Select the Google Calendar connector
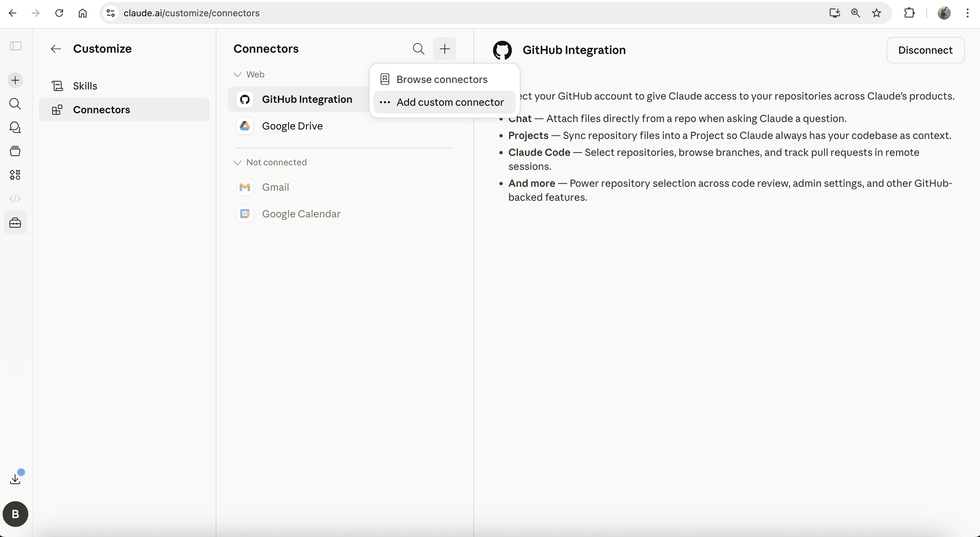This screenshot has height=537, width=980. [x=344, y=214]
